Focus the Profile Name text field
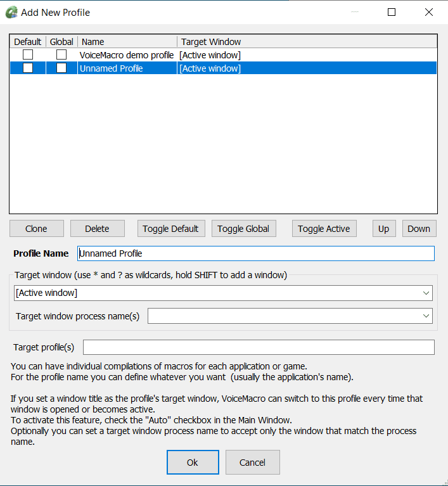The image size is (448, 486). [x=256, y=253]
